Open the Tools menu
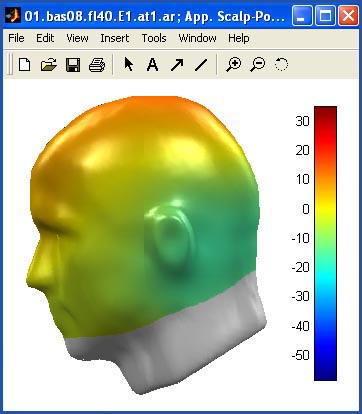Viewport: 362px width, 414px height. pyautogui.click(x=154, y=38)
